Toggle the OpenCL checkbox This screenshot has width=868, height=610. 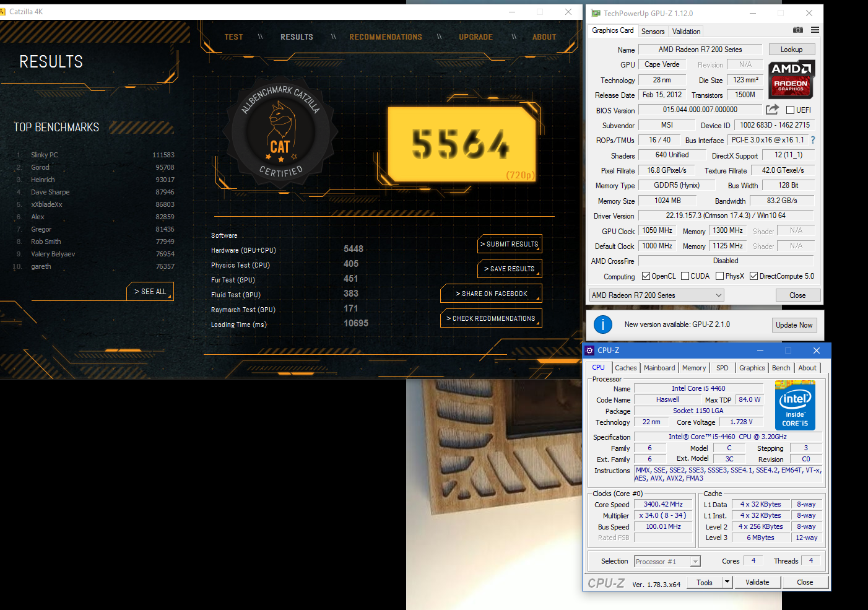point(646,276)
